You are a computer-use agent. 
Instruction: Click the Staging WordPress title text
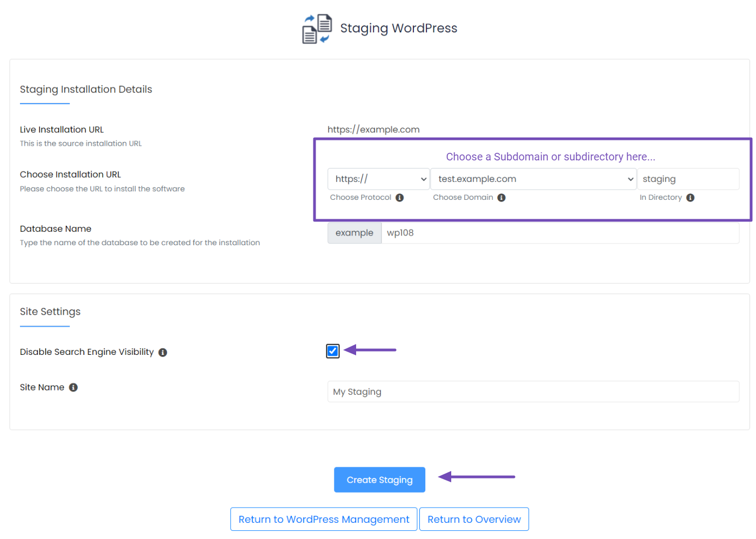[x=399, y=28]
